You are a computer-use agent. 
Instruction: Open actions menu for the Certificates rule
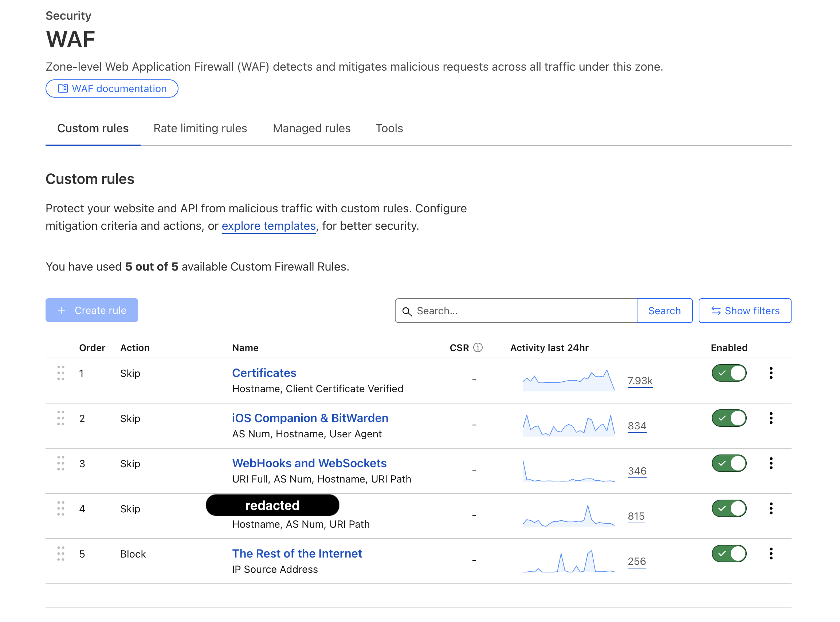771,373
